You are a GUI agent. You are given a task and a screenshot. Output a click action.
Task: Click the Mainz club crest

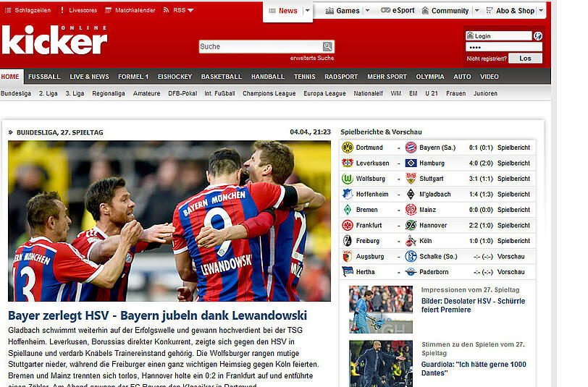(411, 210)
